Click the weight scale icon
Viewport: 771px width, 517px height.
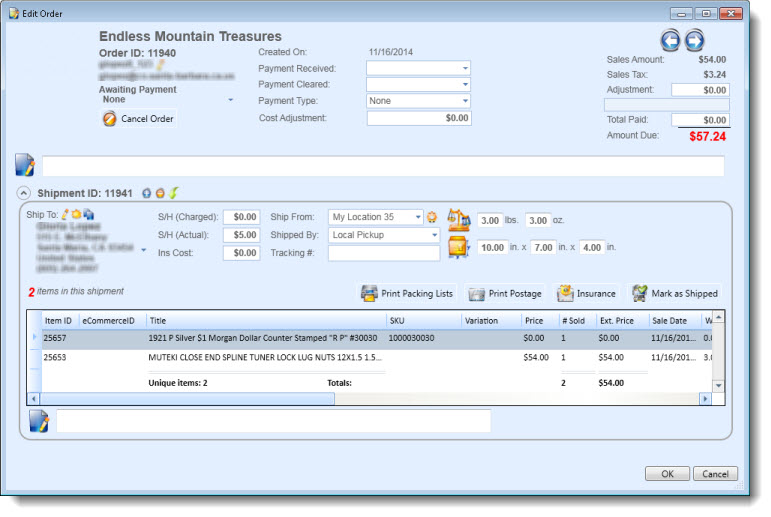[458, 220]
